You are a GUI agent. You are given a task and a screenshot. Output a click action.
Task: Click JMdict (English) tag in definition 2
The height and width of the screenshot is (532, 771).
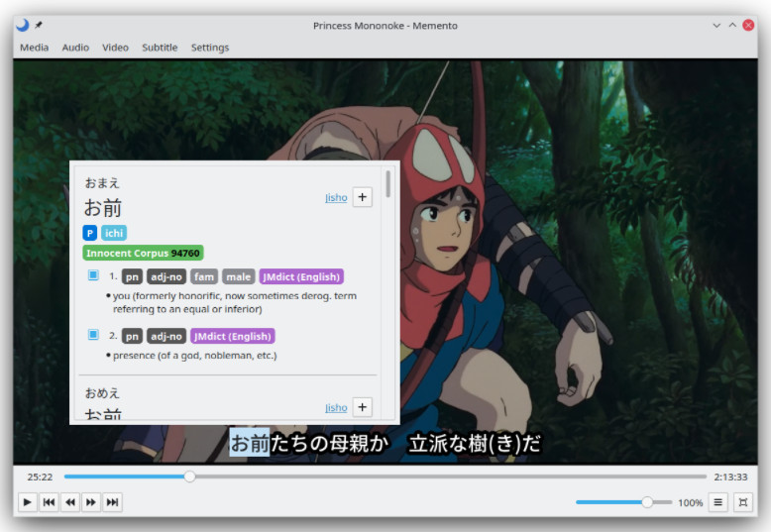tap(232, 336)
